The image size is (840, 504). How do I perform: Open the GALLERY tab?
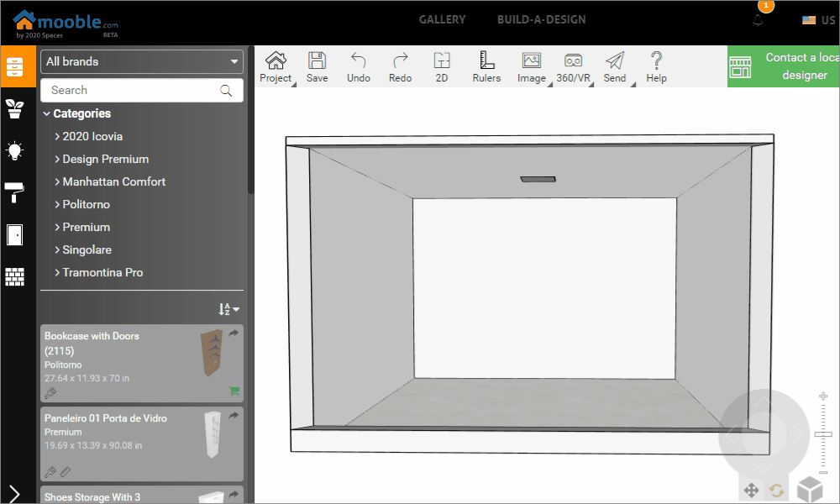[x=442, y=20]
